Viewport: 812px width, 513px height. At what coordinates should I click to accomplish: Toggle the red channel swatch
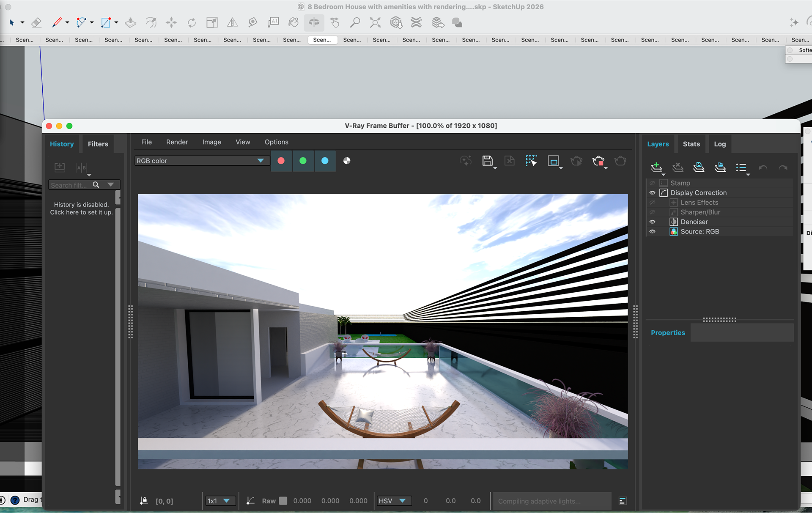pos(281,161)
